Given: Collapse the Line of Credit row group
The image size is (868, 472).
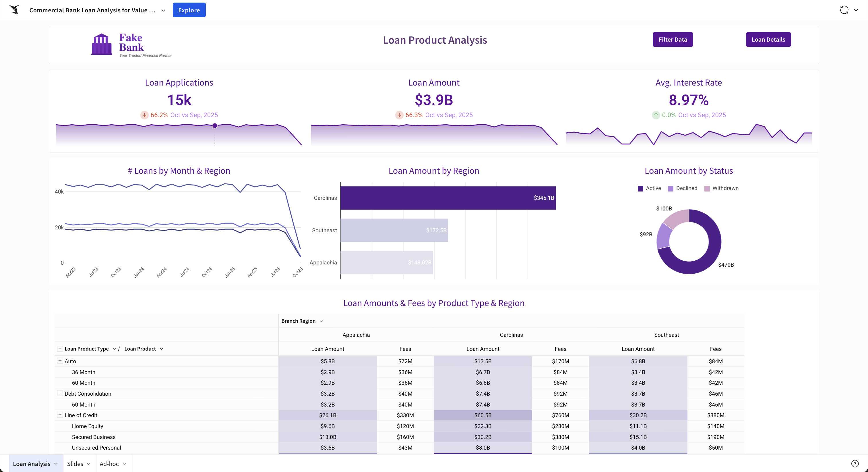Looking at the screenshot, I should coord(60,415).
